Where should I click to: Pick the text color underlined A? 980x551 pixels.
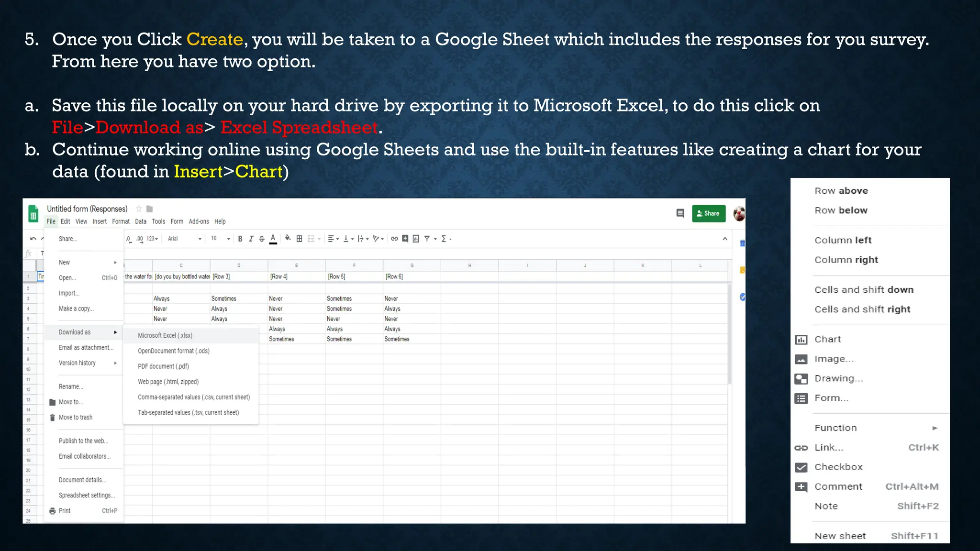pos(273,239)
